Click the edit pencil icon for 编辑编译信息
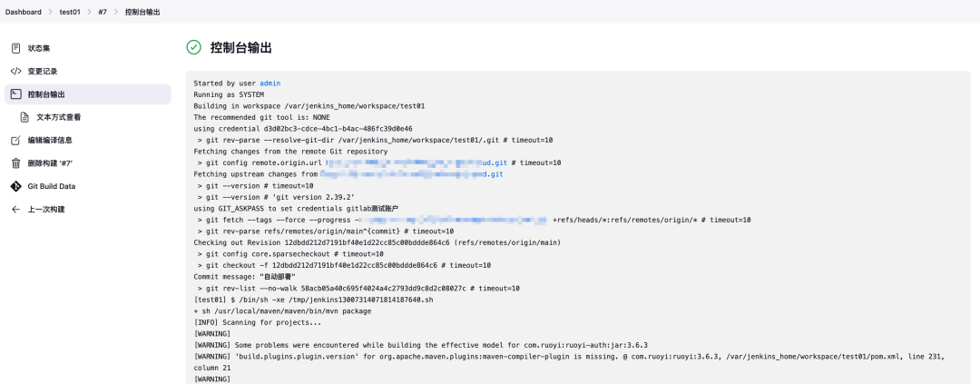The image size is (980, 384). tap(15, 140)
